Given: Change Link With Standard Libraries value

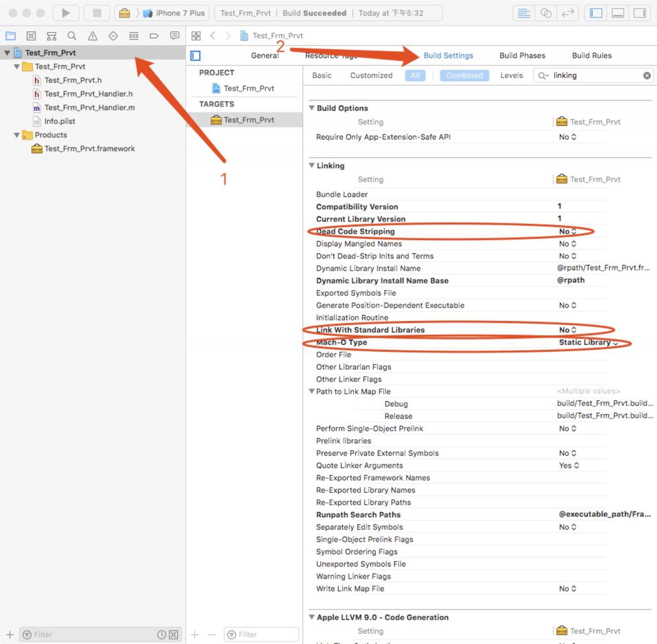Looking at the screenshot, I should point(568,330).
